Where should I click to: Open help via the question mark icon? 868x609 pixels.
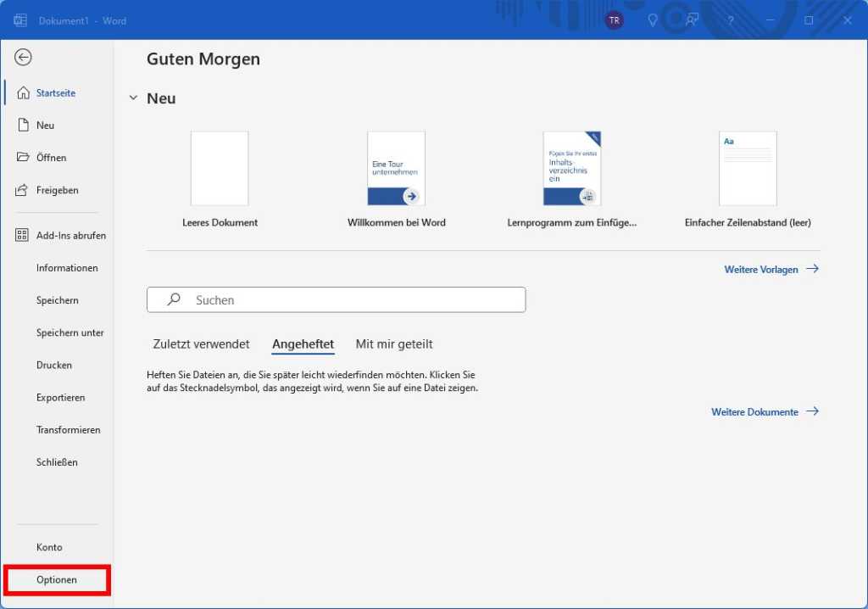point(731,20)
